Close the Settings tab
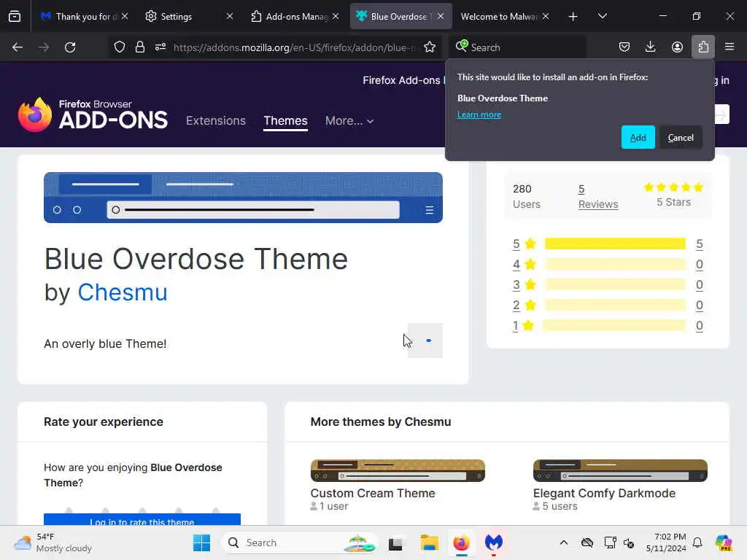 230,17
